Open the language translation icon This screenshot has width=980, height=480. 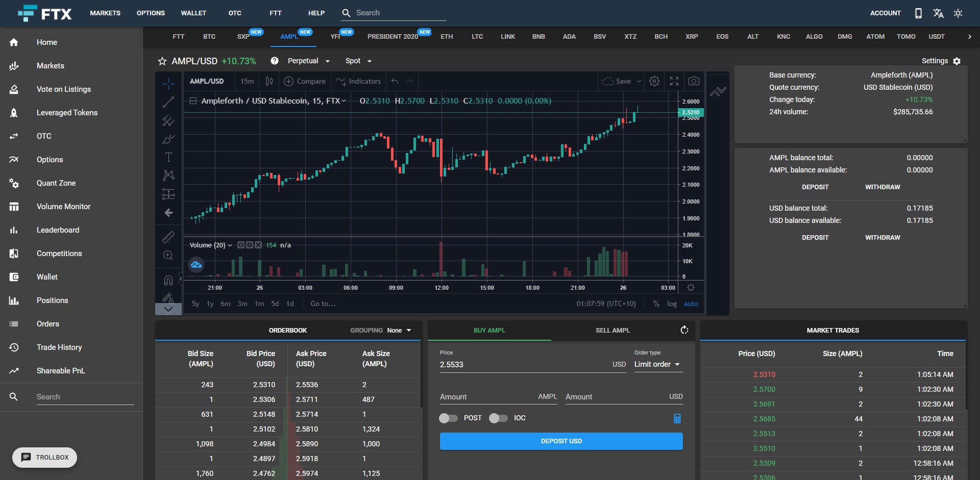tap(938, 13)
